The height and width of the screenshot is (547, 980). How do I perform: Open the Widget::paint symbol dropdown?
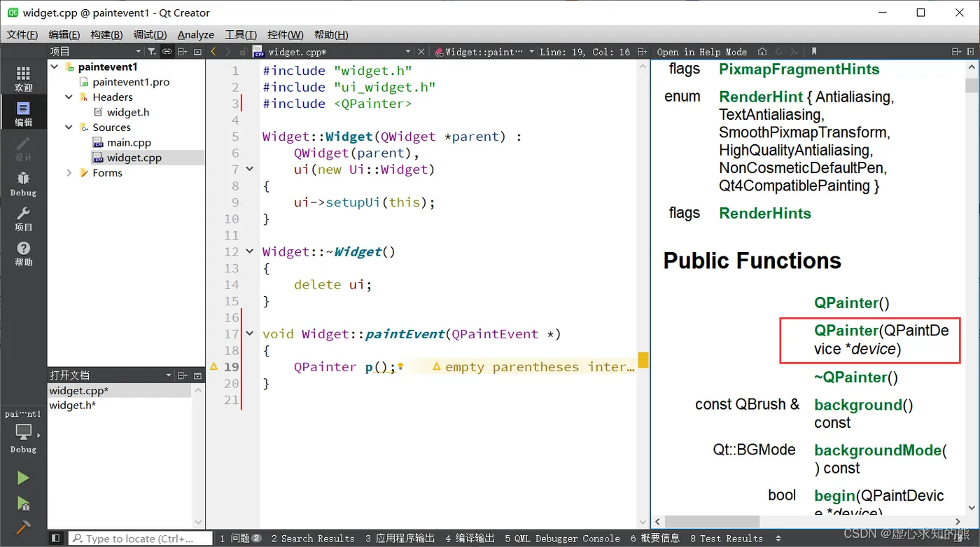(x=532, y=52)
